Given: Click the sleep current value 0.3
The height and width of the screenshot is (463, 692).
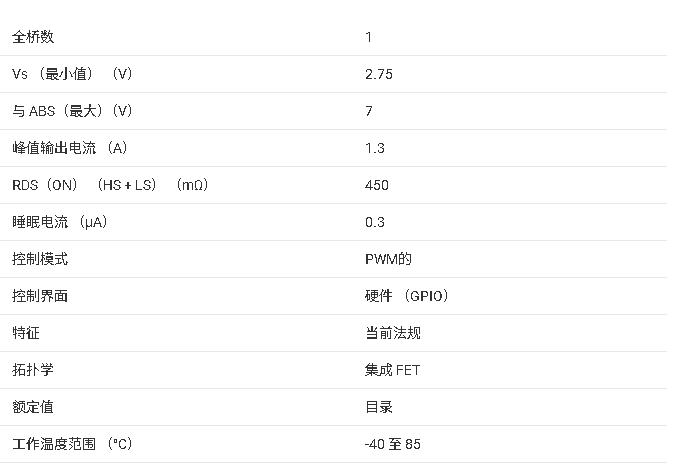Looking at the screenshot, I should tap(375, 222).
